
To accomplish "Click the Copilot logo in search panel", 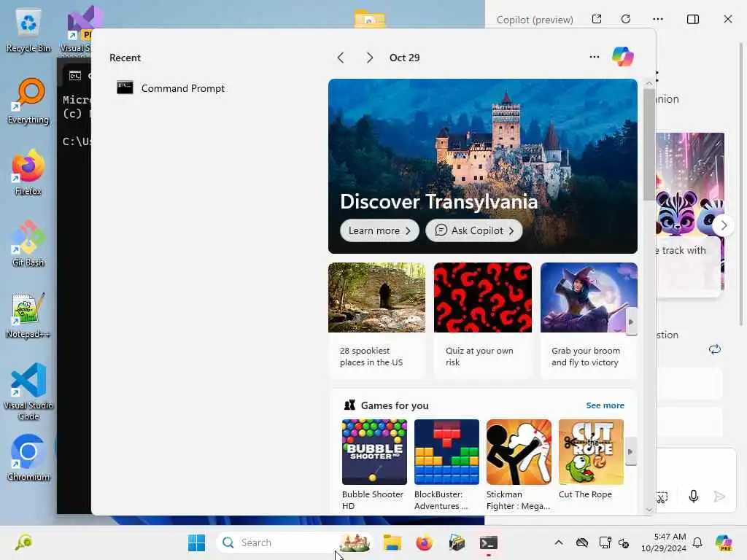I will (x=623, y=57).
